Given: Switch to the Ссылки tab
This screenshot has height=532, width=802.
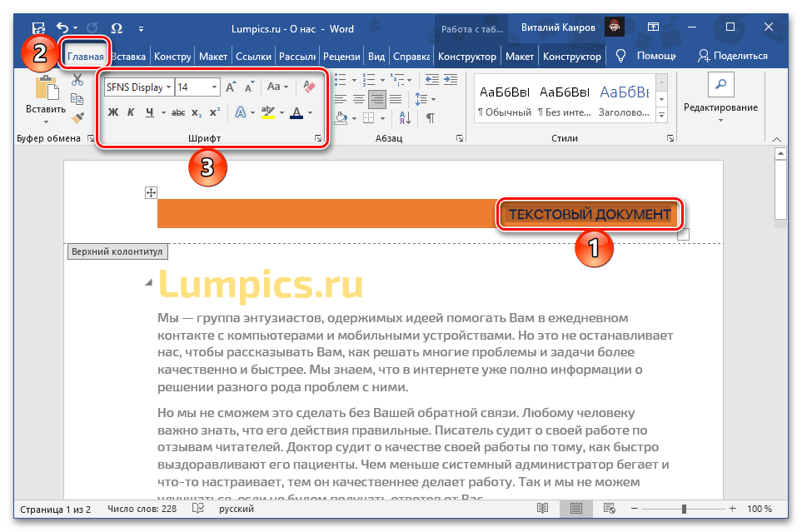Looking at the screenshot, I should tap(253, 57).
